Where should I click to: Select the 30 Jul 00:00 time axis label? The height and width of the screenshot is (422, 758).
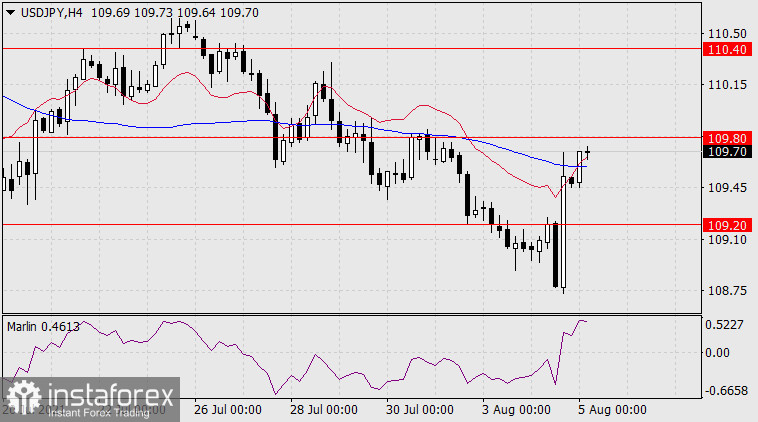click(x=420, y=410)
